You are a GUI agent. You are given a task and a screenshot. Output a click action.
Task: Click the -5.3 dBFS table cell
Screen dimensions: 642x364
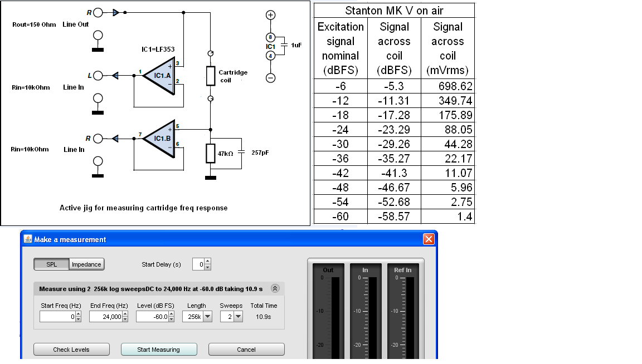395,86
